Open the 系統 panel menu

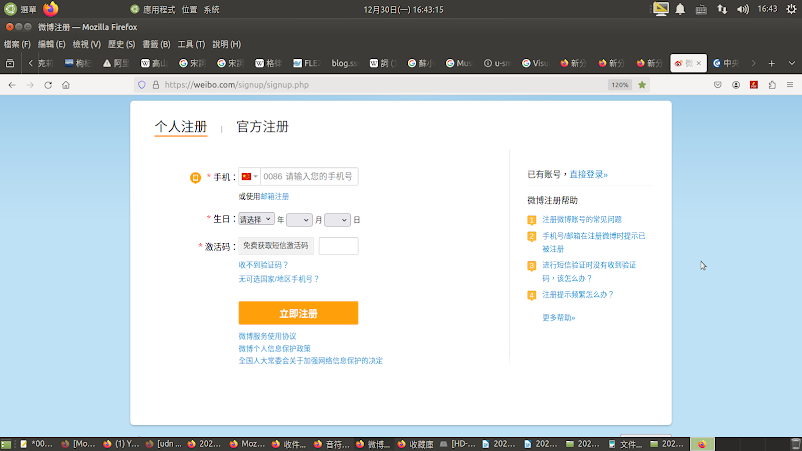[x=212, y=9]
